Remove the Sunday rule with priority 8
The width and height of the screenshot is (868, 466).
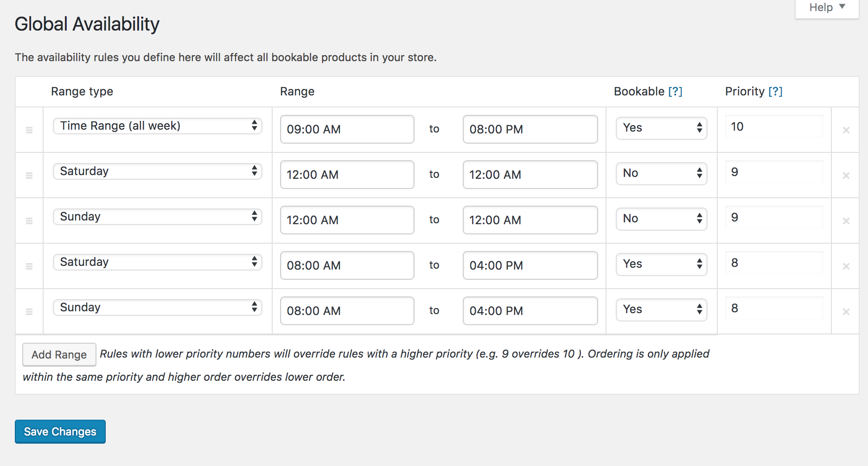pyautogui.click(x=846, y=312)
